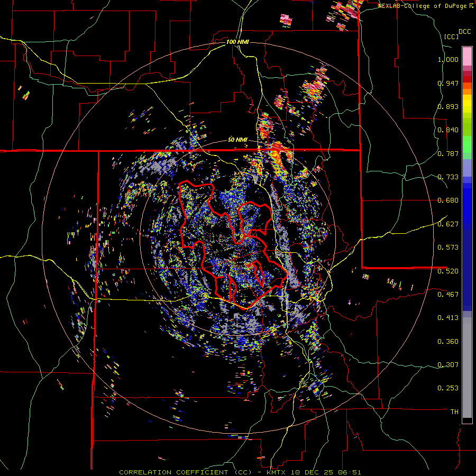Click the 100 NMI range ring label

coord(237,42)
